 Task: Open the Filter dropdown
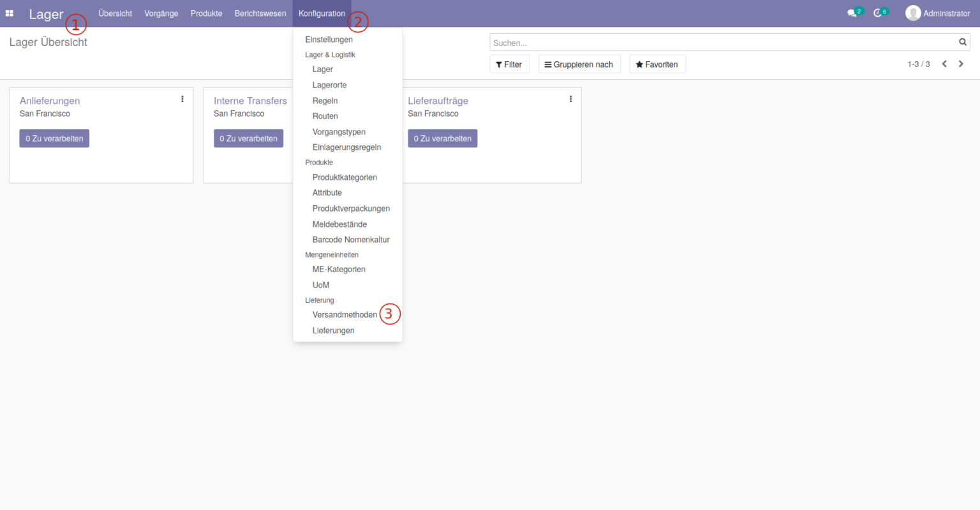click(x=509, y=64)
